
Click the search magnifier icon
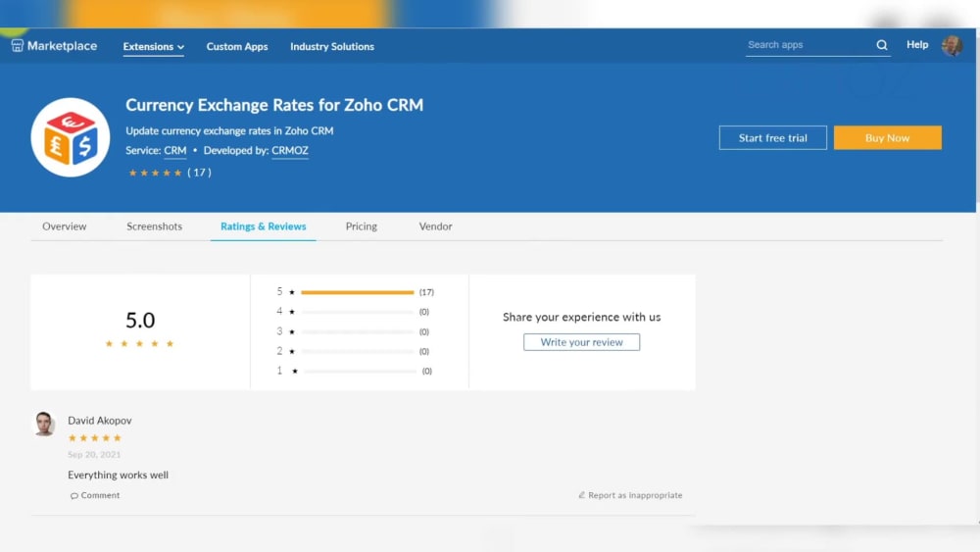point(882,45)
